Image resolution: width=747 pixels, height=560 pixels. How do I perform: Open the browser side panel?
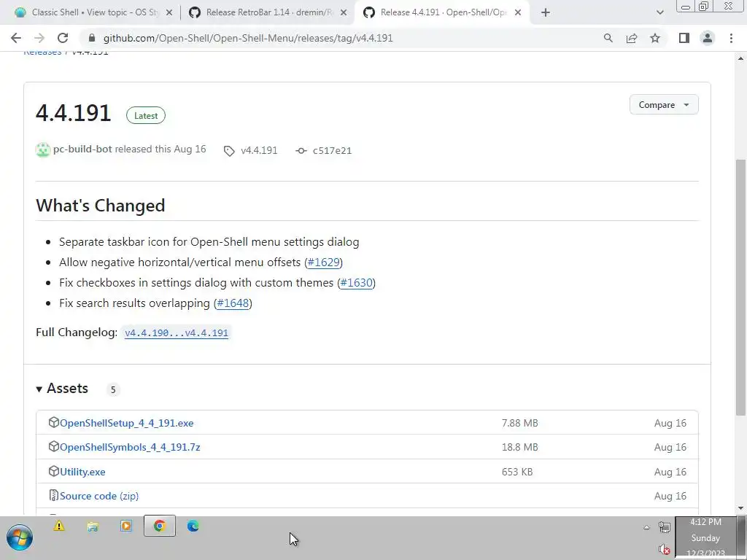(x=684, y=38)
